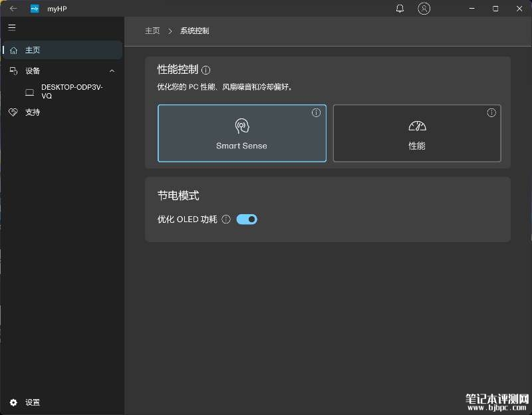Maximize the myHP window
The width and height of the screenshot is (532, 415).
tap(495, 9)
